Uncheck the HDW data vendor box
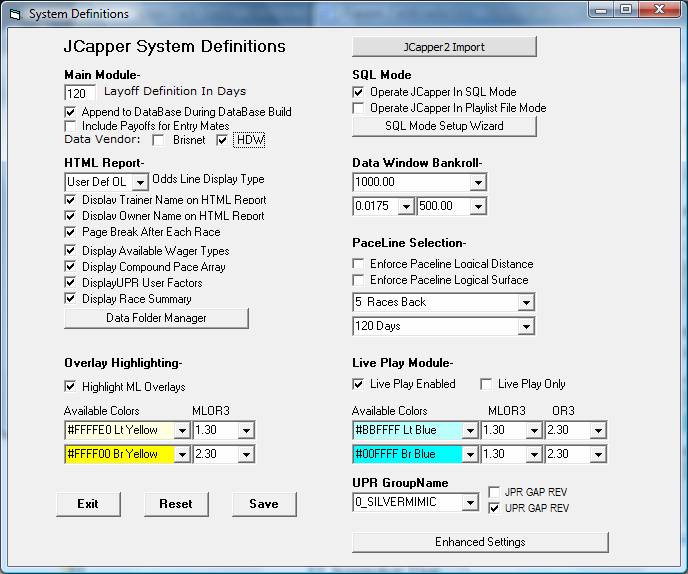 [222, 140]
